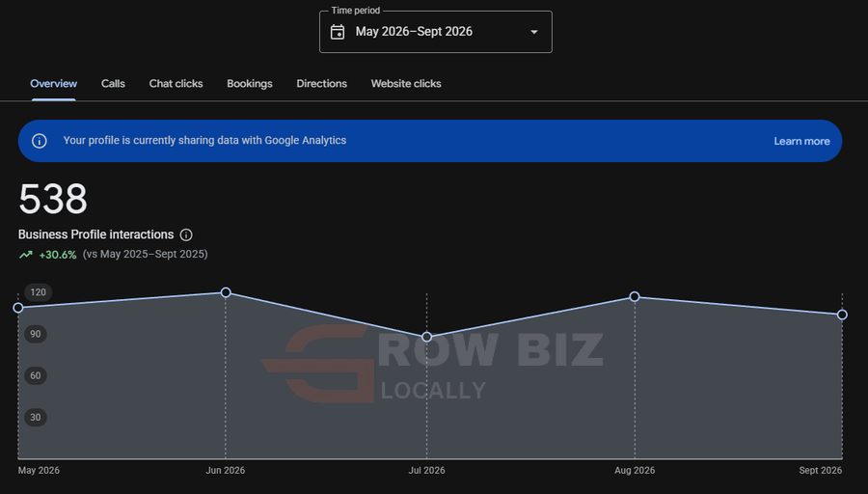Open the Time period calendar icon
This screenshot has height=494, width=868.
coord(338,32)
